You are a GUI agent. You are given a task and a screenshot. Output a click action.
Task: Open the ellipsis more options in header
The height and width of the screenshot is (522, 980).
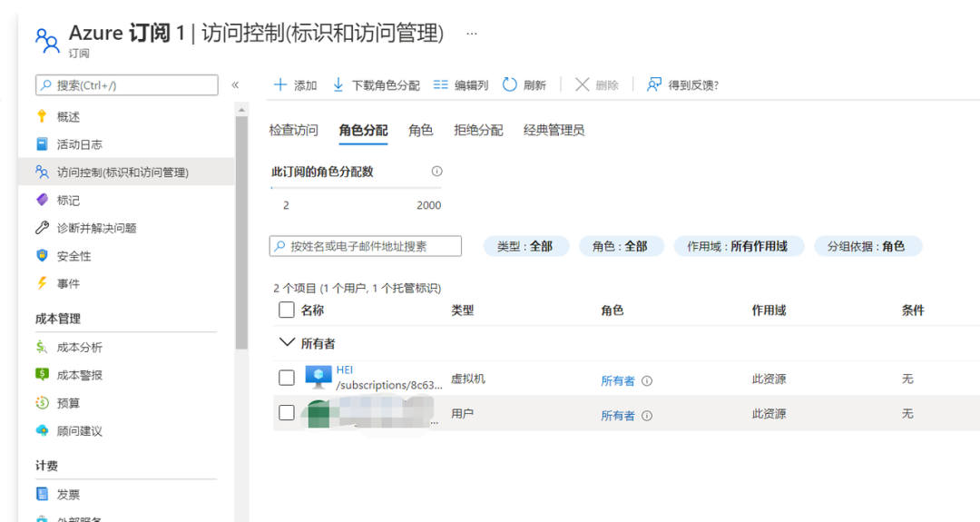[x=472, y=34]
